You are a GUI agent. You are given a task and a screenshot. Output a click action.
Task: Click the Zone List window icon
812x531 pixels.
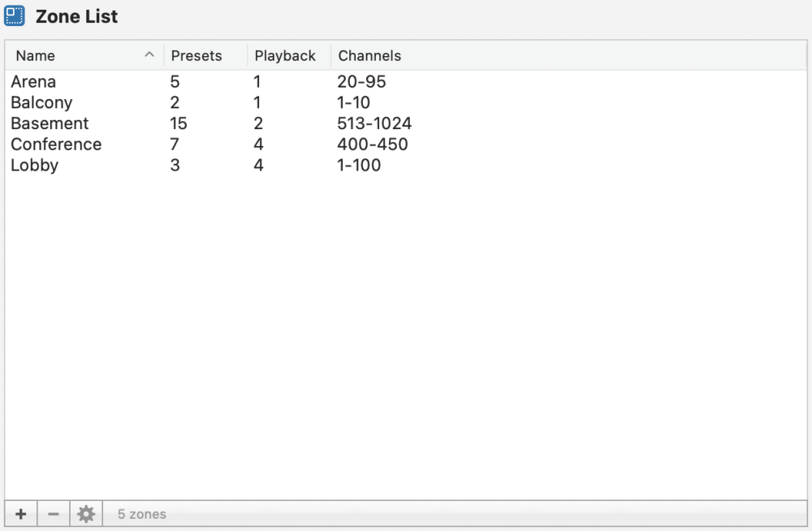(15, 16)
